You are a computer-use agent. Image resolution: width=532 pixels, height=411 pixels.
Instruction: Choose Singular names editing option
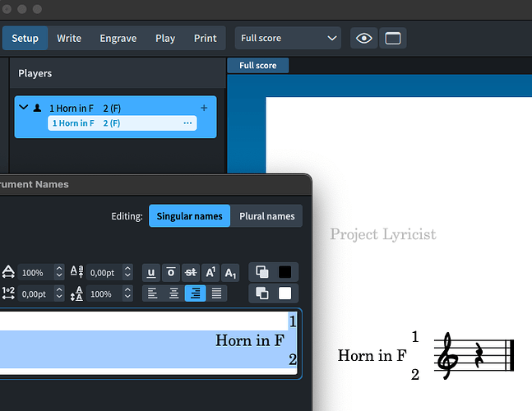coord(189,216)
